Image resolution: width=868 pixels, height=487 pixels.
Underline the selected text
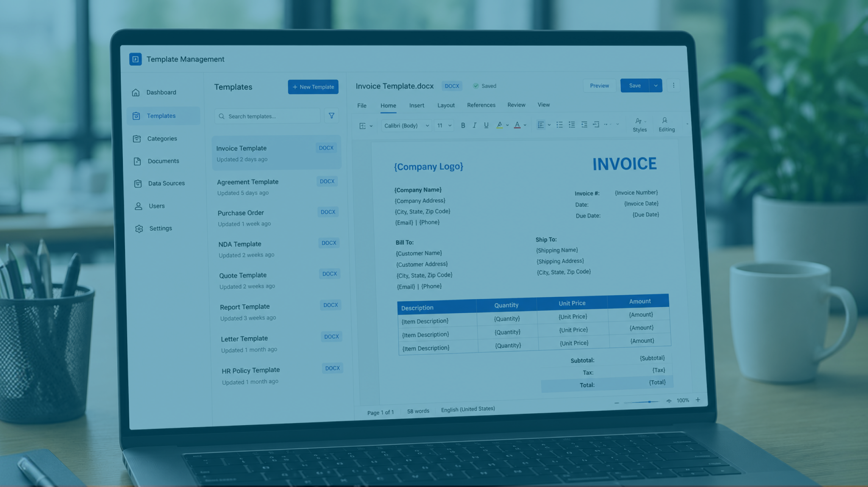click(x=486, y=125)
